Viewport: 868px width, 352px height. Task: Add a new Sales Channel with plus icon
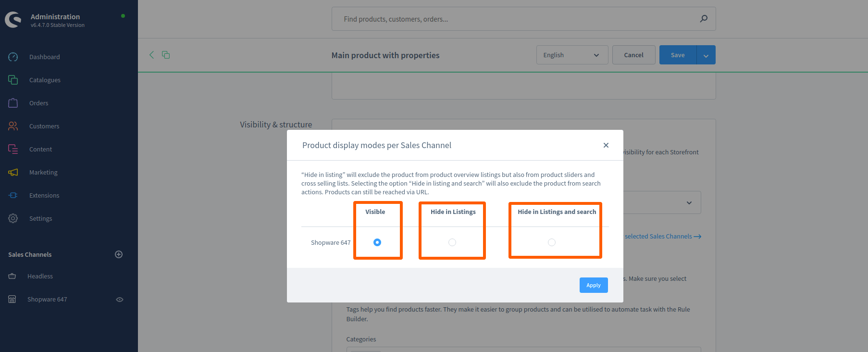119,254
